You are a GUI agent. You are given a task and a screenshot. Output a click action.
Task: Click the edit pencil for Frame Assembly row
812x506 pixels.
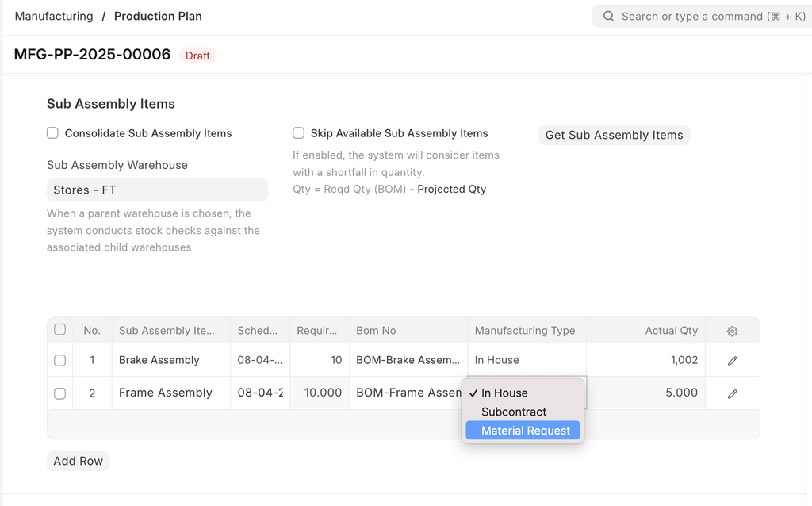tap(732, 393)
